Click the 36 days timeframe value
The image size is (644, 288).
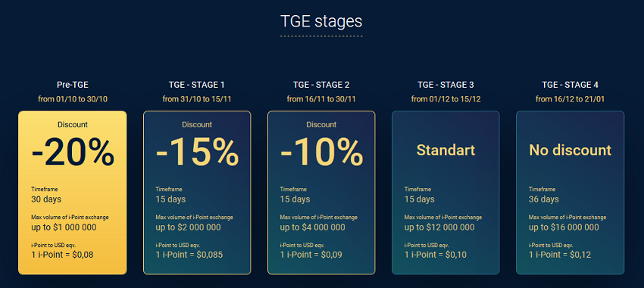tap(544, 199)
